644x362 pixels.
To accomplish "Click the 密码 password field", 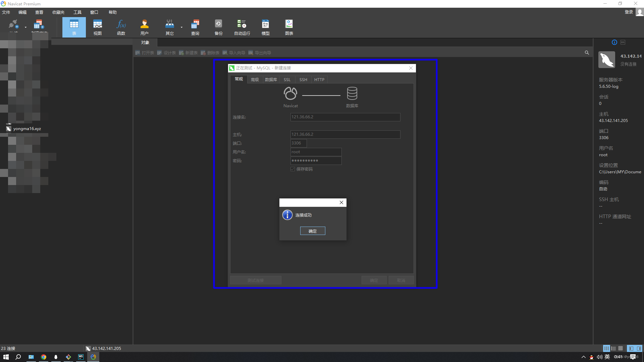I will (x=316, y=161).
